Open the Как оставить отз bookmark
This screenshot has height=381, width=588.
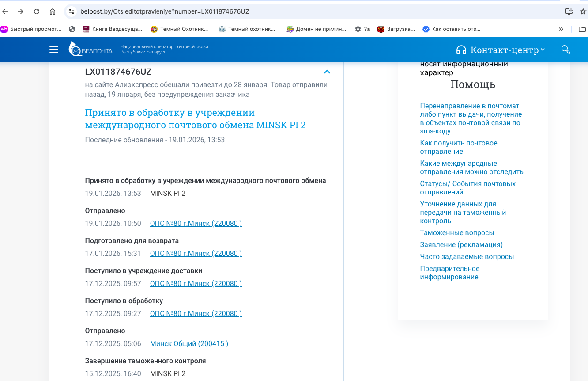tap(451, 29)
